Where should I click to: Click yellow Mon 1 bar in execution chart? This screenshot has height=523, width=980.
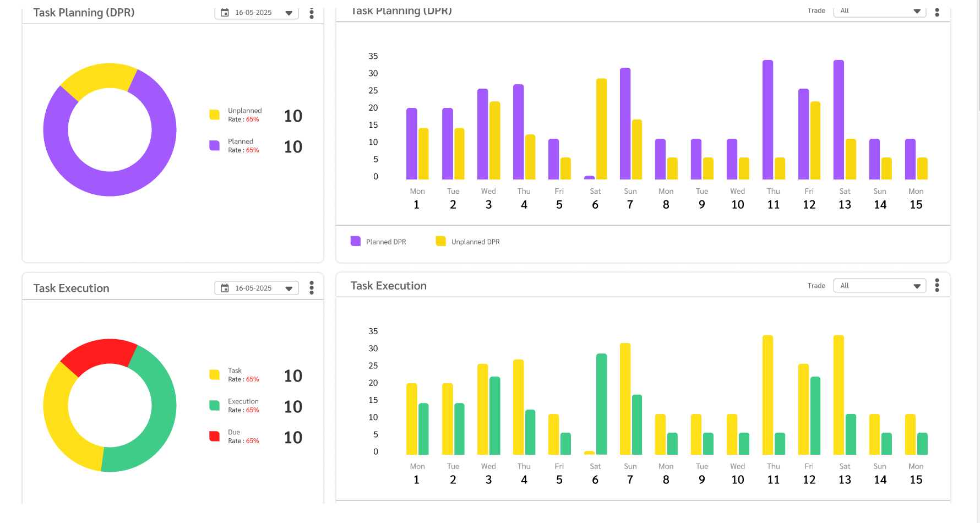pyautogui.click(x=411, y=419)
